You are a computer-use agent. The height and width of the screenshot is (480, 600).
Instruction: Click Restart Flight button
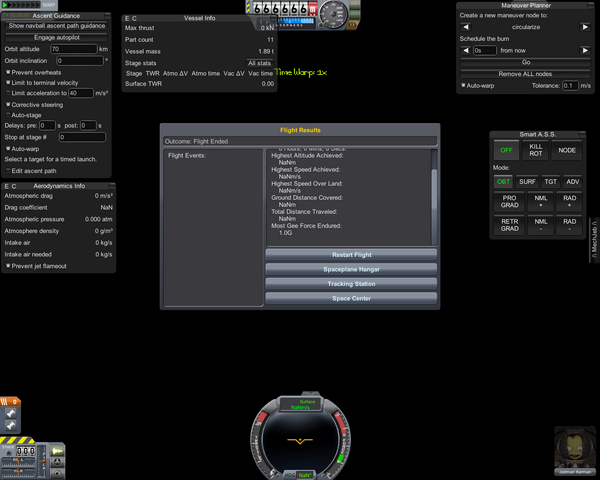[351, 255]
